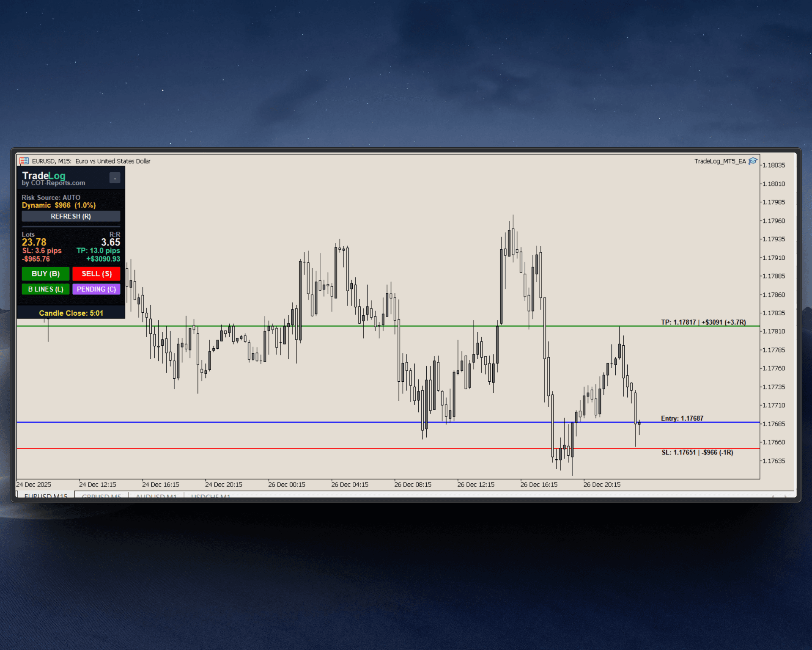Click the Candle Close: 5:01 timer text
Image resolution: width=812 pixels, height=650 pixels.
[x=71, y=313]
